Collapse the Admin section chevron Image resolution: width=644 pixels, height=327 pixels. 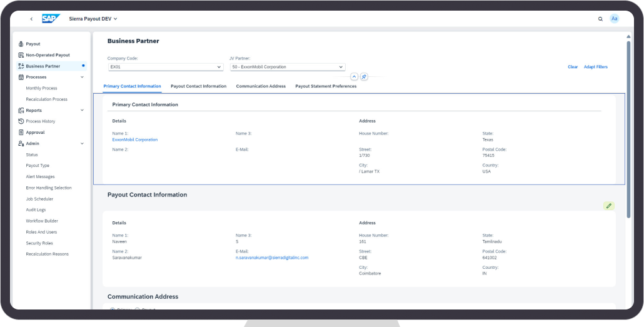tap(83, 144)
